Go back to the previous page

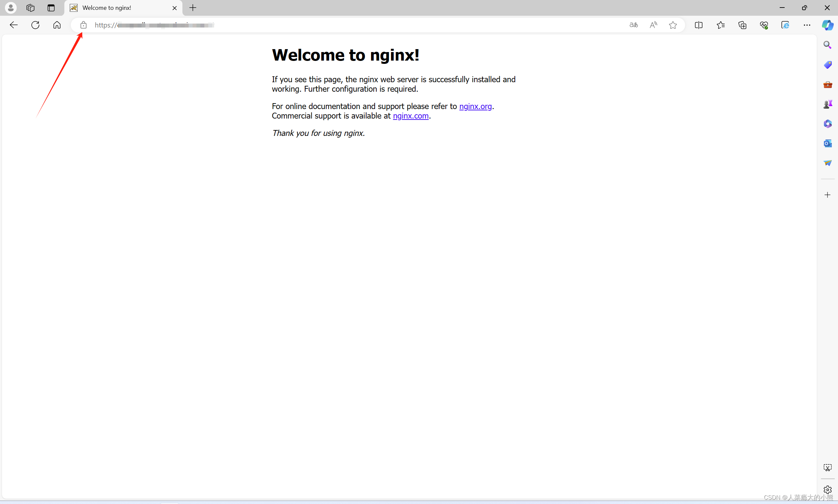tap(13, 25)
